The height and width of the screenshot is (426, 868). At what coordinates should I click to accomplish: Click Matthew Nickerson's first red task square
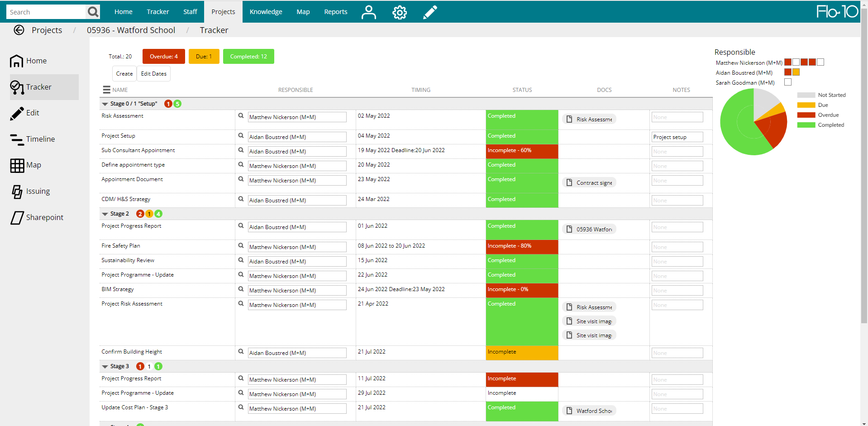(788, 62)
